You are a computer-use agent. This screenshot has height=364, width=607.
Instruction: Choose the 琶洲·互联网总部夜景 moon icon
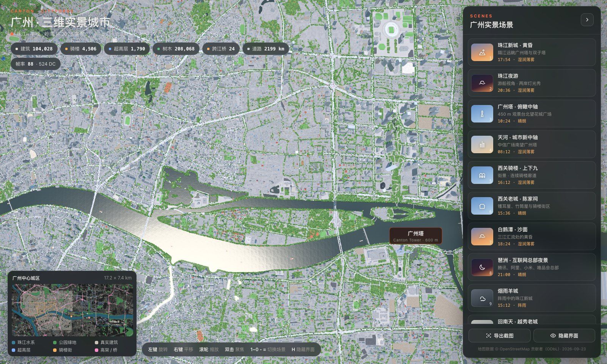pyautogui.click(x=482, y=267)
